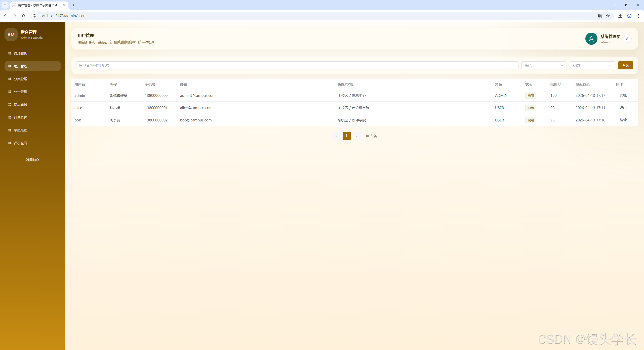Go to previous page arrow
The image size is (644, 350).
[336, 136]
